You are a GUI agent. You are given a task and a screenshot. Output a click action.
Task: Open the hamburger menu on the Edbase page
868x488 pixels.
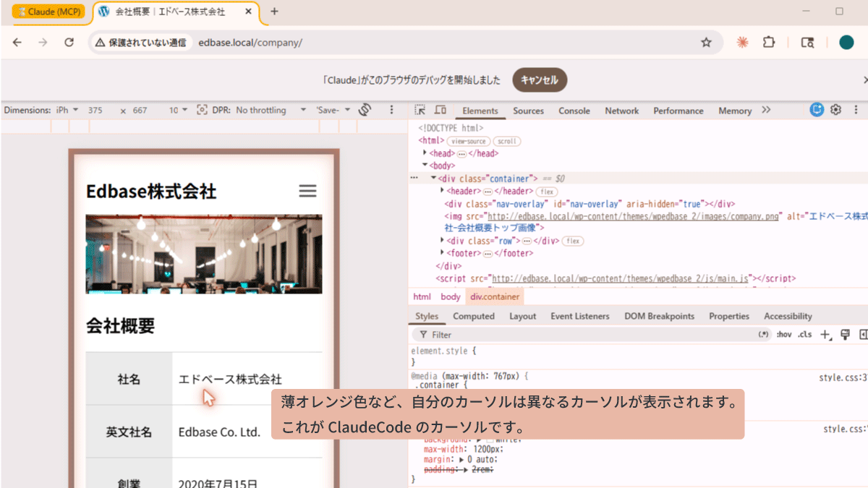[308, 191]
